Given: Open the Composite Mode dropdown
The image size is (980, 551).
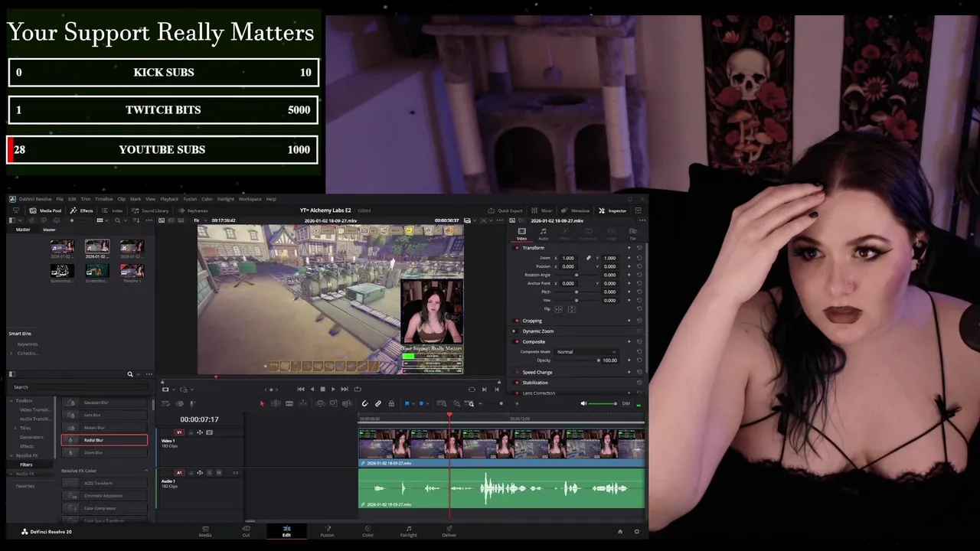Looking at the screenshot, I should click(586, 352).
